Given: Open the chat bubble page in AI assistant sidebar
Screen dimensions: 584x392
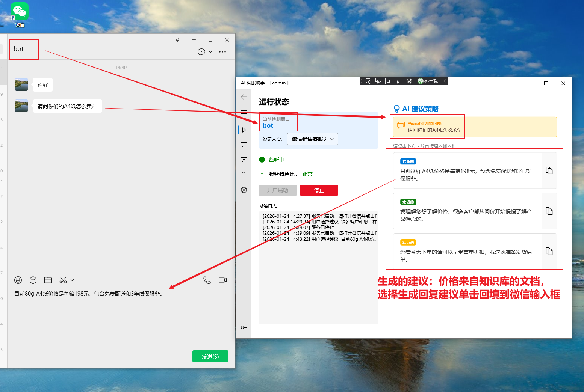Looking at the screenshot, I should click(x=244, y=145).
